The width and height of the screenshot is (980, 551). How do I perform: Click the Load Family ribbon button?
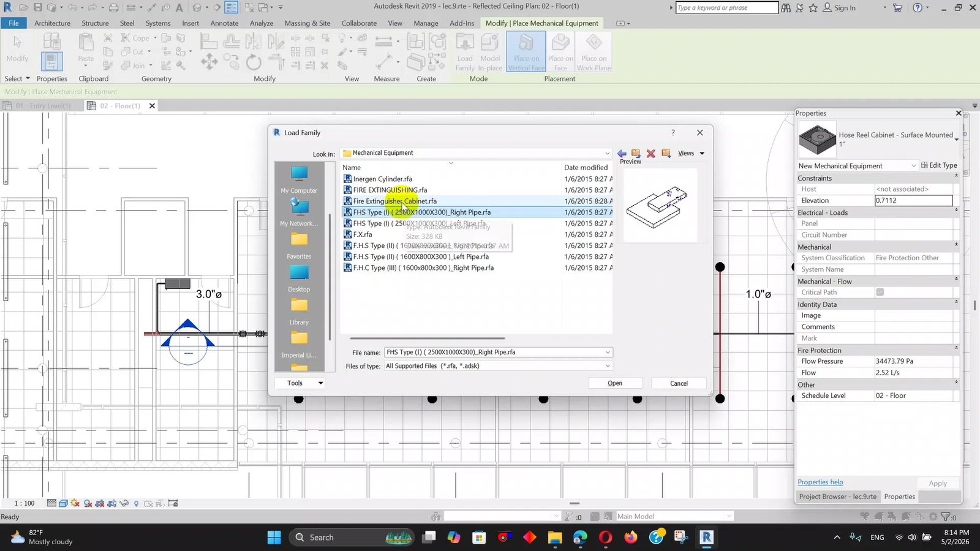tap(465, 53)
